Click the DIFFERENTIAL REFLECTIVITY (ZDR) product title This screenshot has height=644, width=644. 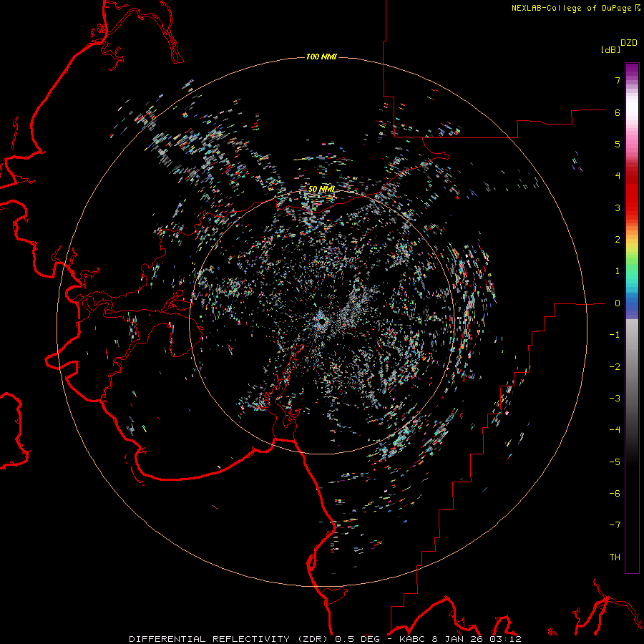click(x=230, y=639)
